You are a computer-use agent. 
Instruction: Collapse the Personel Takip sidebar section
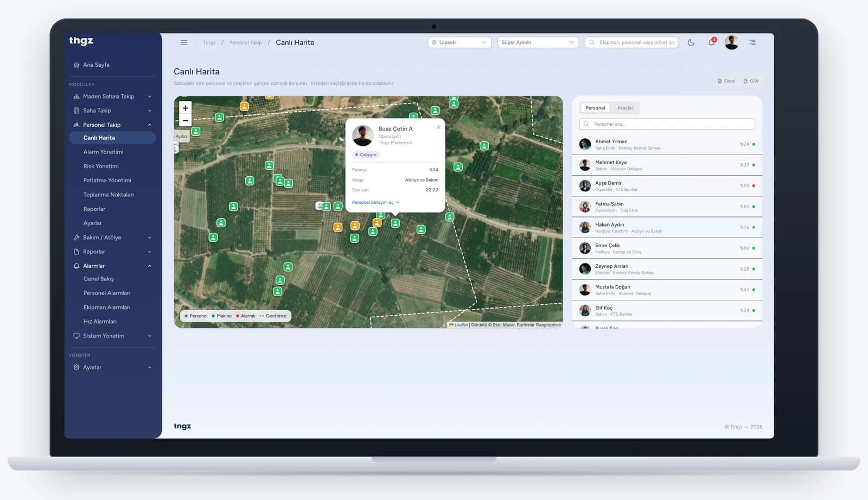click(x=112, y=125)
